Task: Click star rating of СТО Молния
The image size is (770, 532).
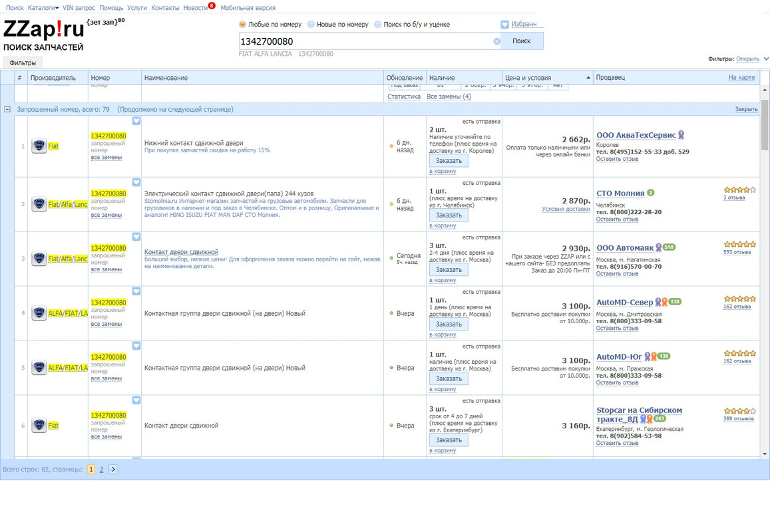Action: [x=739, y=190]
